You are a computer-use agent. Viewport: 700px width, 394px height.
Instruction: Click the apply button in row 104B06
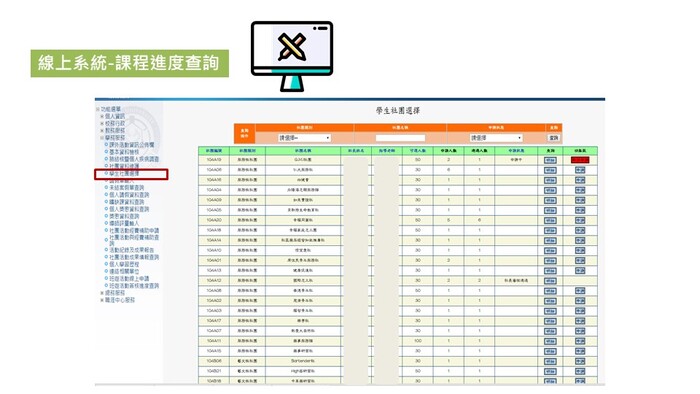tap(580, 361)
